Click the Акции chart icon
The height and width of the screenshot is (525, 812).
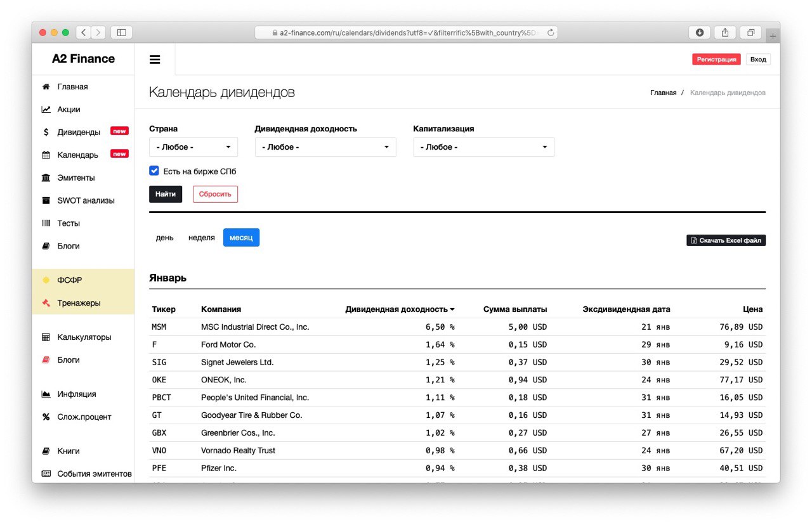46,110
